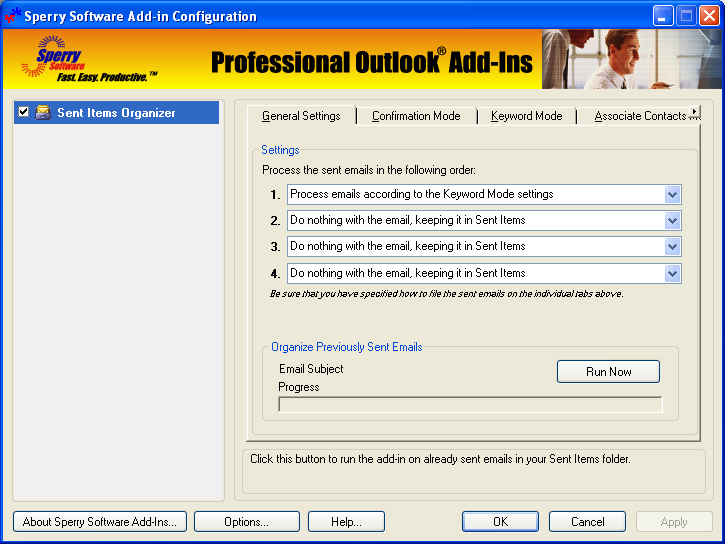This screenshot has width=725, height=544.
Task: Open dropdown arrow for processing order 4
Action: point(672,274)
